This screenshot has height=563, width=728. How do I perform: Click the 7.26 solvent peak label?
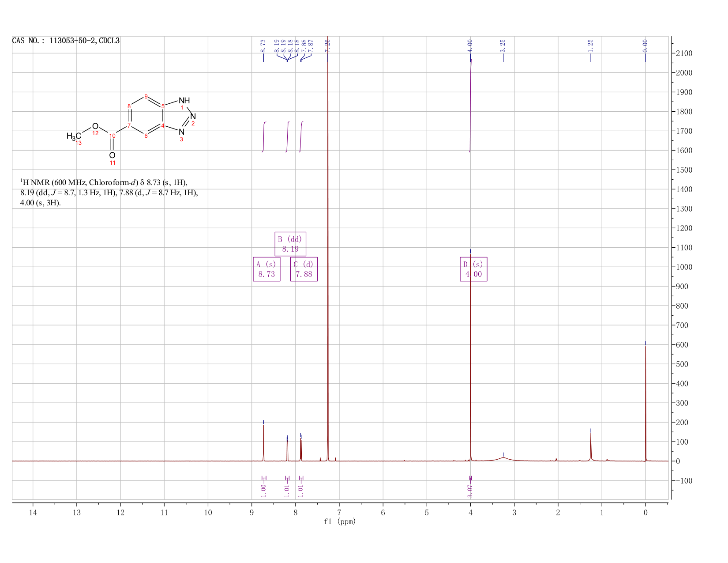tap(327, 46)
